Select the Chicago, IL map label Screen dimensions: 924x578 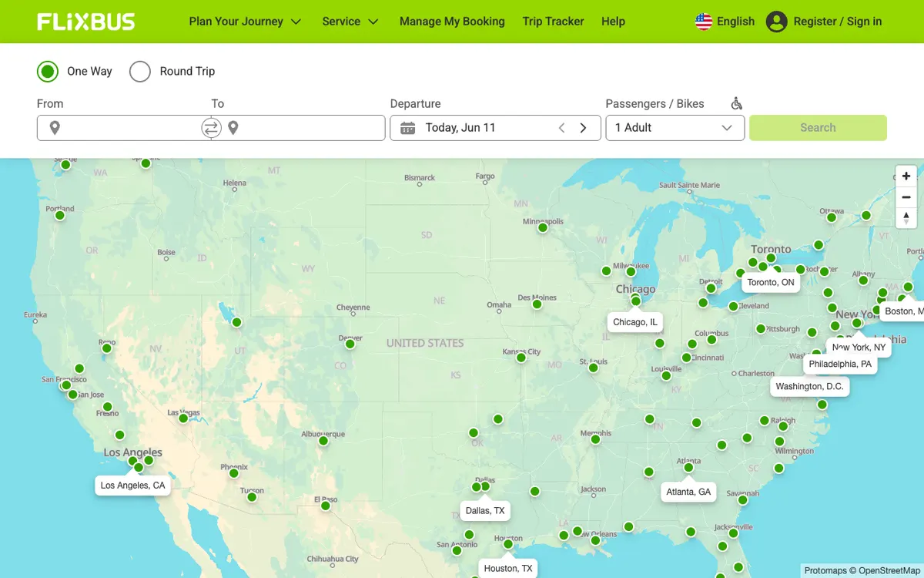coord(635,322)
